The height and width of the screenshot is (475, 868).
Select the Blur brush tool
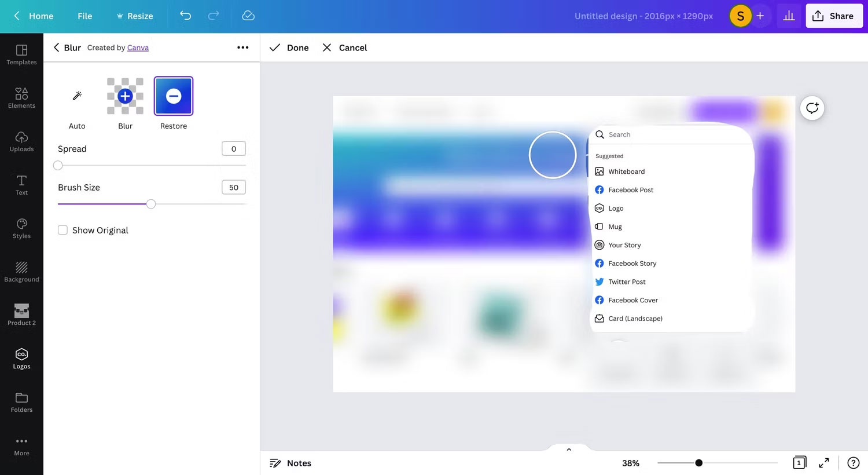pyautogui.click(x=125, y=96)
